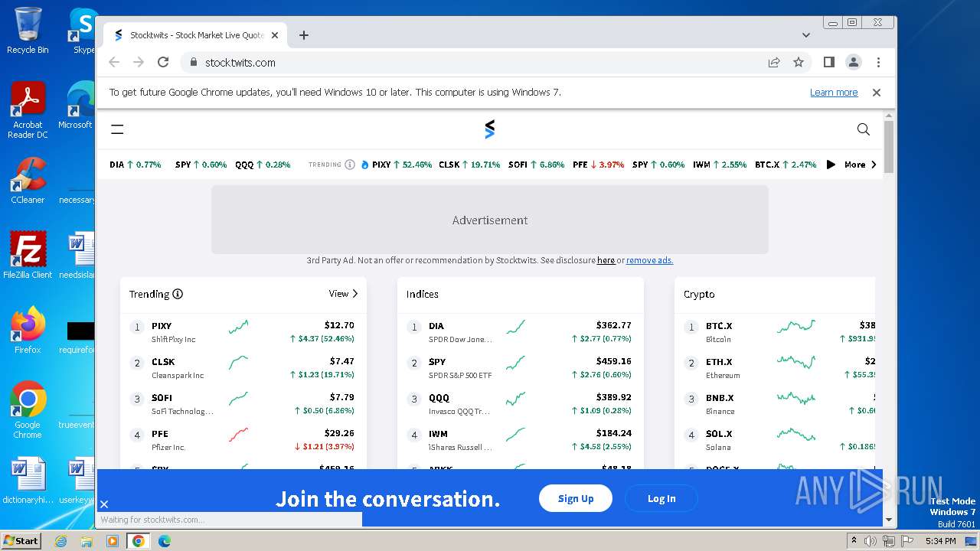The height and width of the screenshot is (551, 980).
Task: Click the disclosure 'here' link
Action: (606, 260)
